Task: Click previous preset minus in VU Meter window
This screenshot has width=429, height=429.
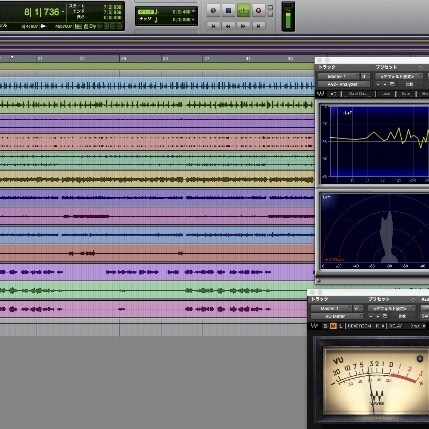Action: (371, 316)
